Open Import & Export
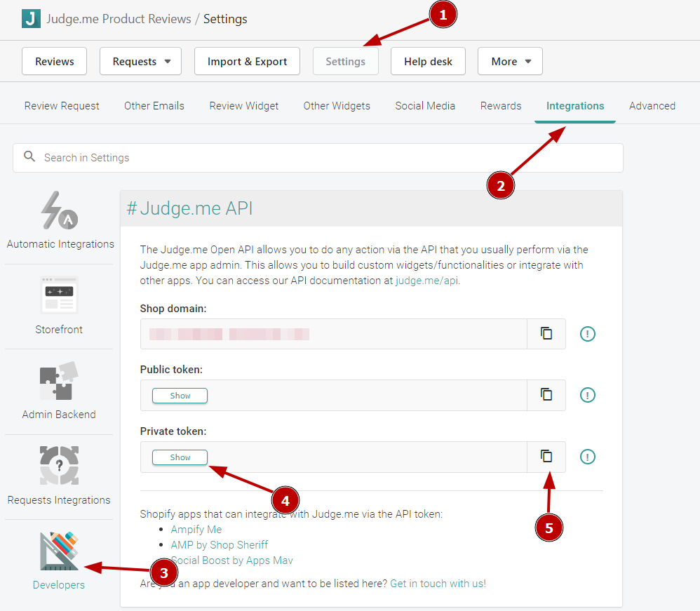700x611 pixels. click(x=247, y=61)
